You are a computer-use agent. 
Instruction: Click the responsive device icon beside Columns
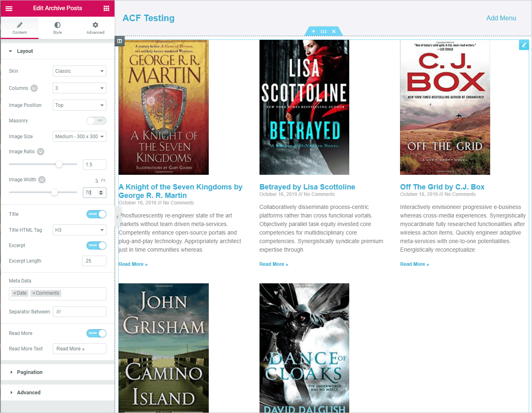pyautogui.click(x=34, y=88)
